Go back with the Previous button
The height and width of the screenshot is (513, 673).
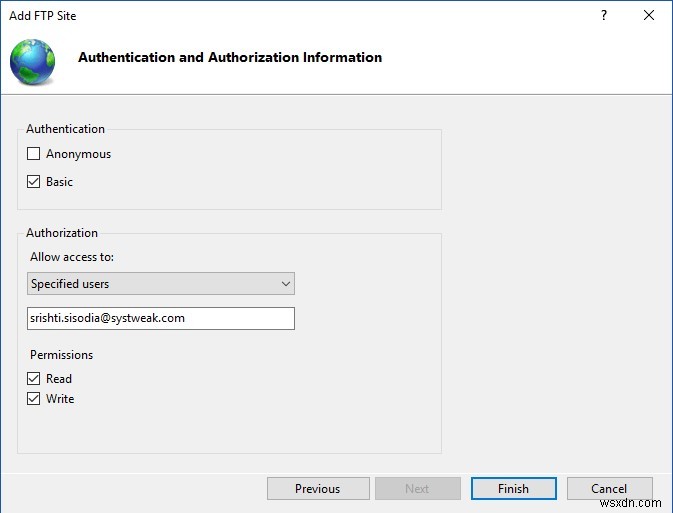tap(318, 489)
